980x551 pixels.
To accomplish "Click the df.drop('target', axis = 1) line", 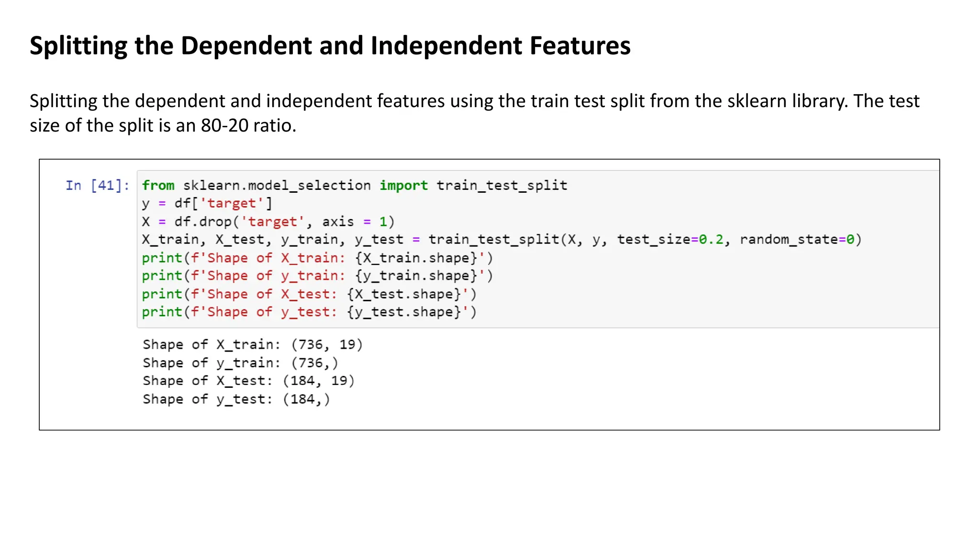I will (268, 222).
